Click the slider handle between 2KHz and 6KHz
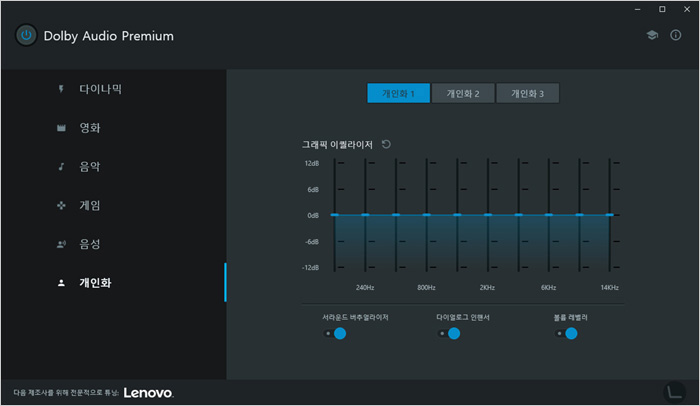Image resolution: width=700 pixels, height=406 pixels. pyautogui.click(x=518, y=215)
